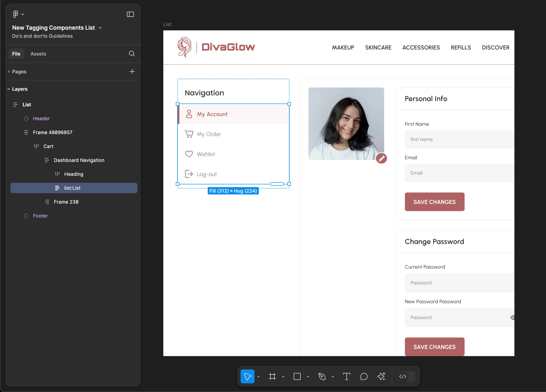Click the My Account person icon
Image resolution: width=546 pixels, height=392 pixels.
[x=189, y=114]
